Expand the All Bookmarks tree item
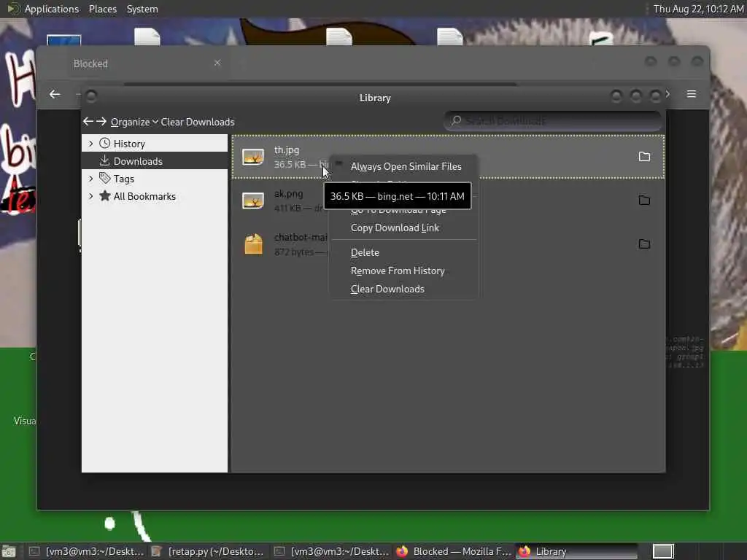747x560 pixels. coord(91,196)
